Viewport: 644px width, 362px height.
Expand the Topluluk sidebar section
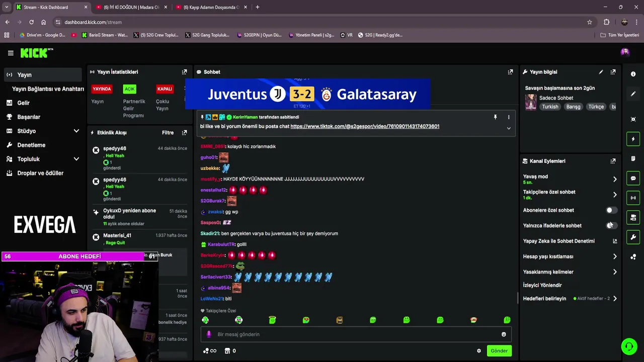click(x=76, y=159)
